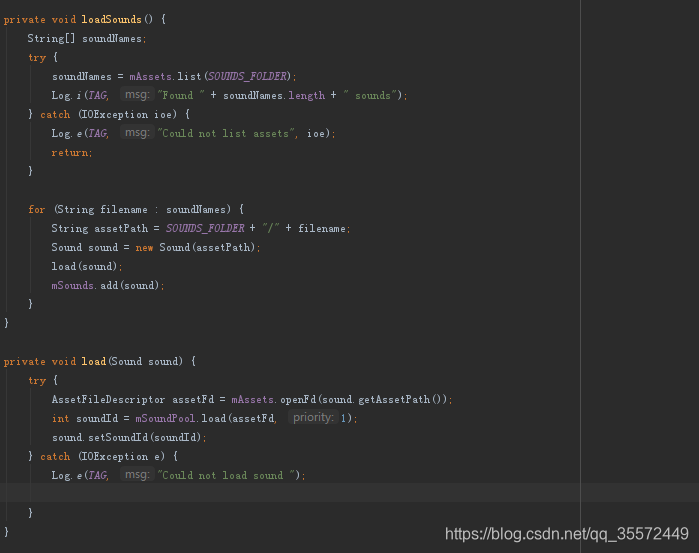699x553 pixels.
Task: Click the setSoundId method call
Action: tap(118, 437)
